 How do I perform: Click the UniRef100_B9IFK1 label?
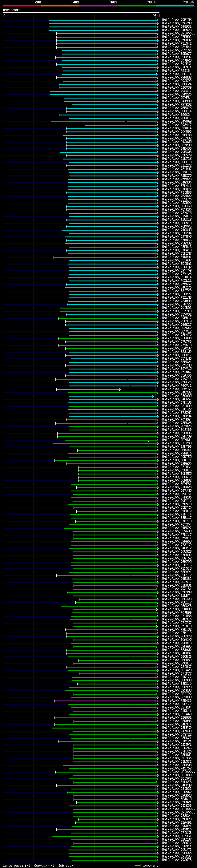(x=176, y=64)
